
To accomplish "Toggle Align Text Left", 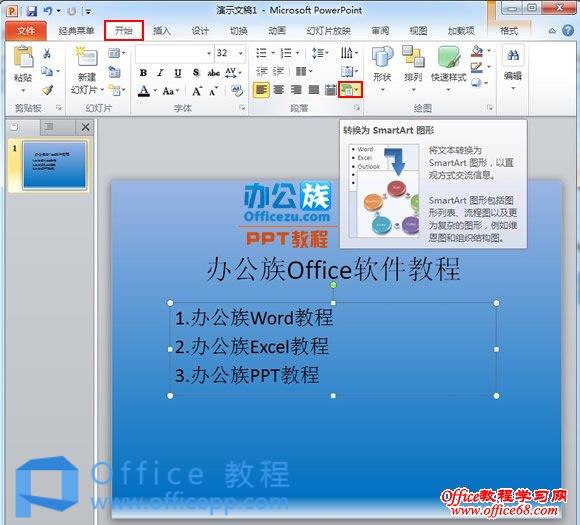I will [x=261, y=90].
